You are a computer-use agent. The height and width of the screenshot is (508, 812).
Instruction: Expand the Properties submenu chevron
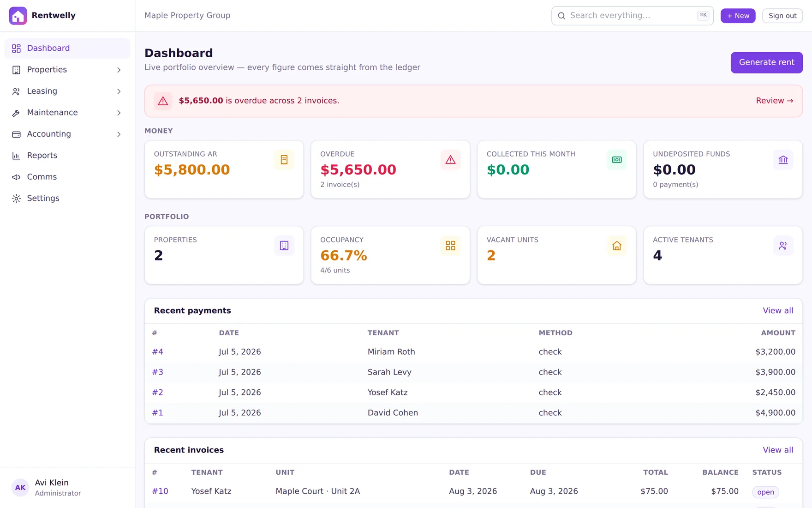pos(119,70)
